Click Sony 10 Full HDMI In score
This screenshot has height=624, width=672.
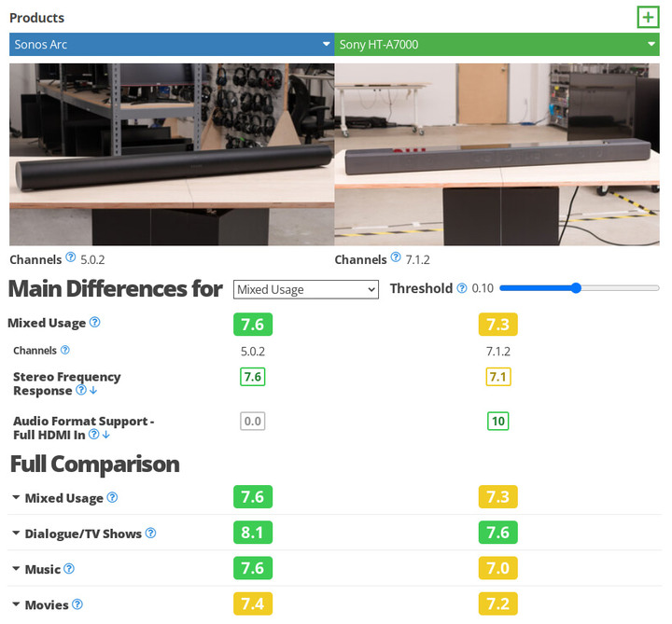[x=498, y=421]
